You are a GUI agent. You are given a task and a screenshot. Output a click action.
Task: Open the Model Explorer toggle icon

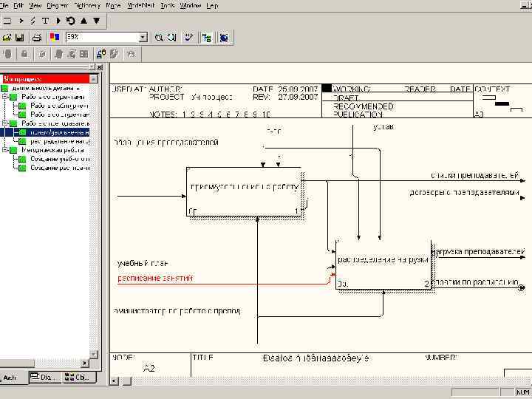coord(206,37)
